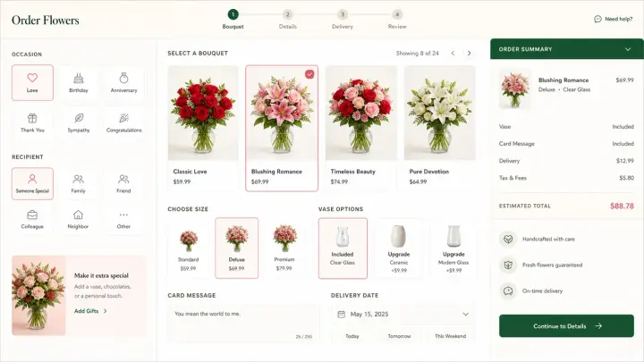This screenshot has height=362, width=644.
Task: Click the On-time delivery icon
Action: (x=508, y=291)
